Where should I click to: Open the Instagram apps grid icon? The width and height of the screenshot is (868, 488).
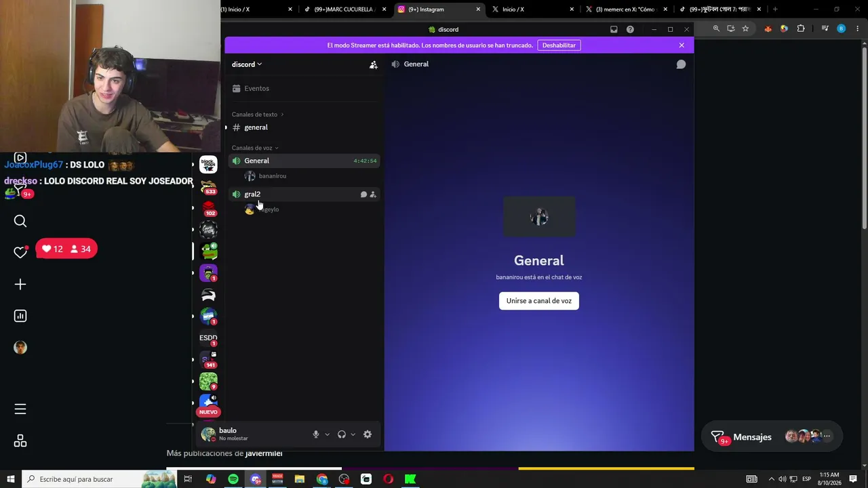[20, 441]
